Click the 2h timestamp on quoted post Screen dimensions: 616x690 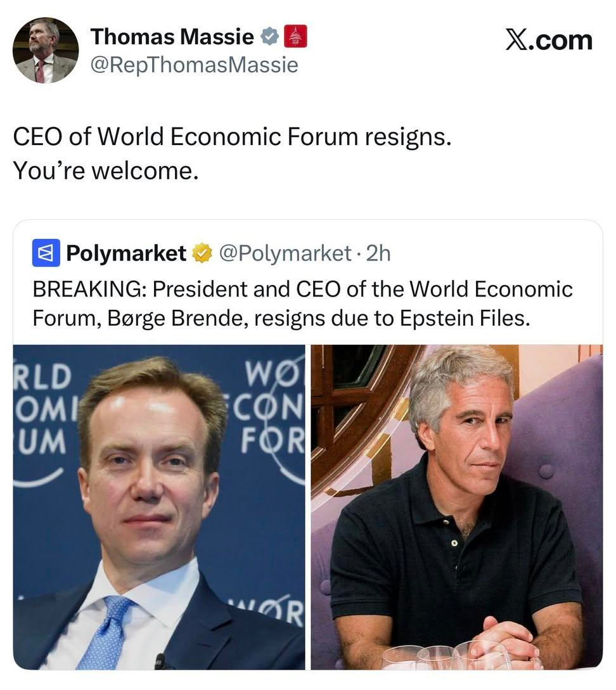point(378,253)
